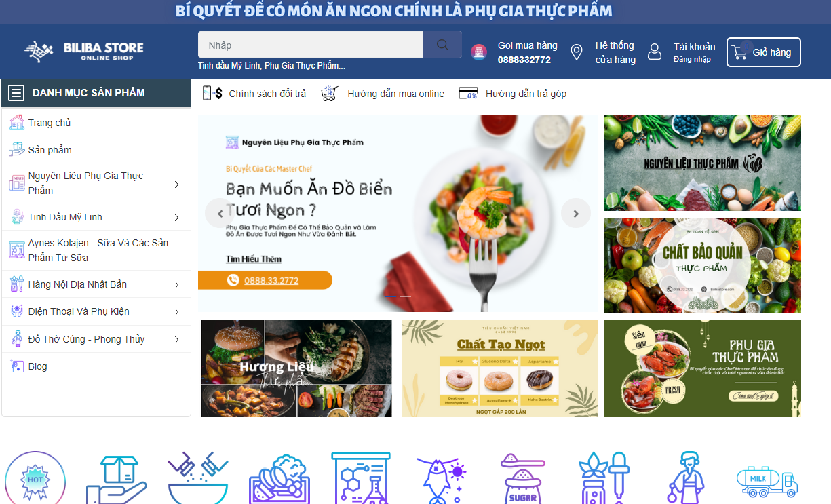Screen dimensions: 831x504
Task: Select the MILK truck category icon
Action: [x=767, y=481]
